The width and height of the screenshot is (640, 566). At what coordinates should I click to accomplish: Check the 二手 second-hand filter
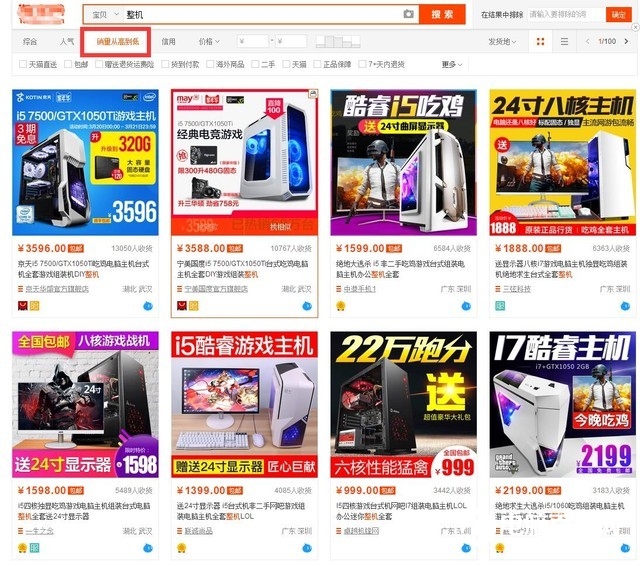[255, 64]
